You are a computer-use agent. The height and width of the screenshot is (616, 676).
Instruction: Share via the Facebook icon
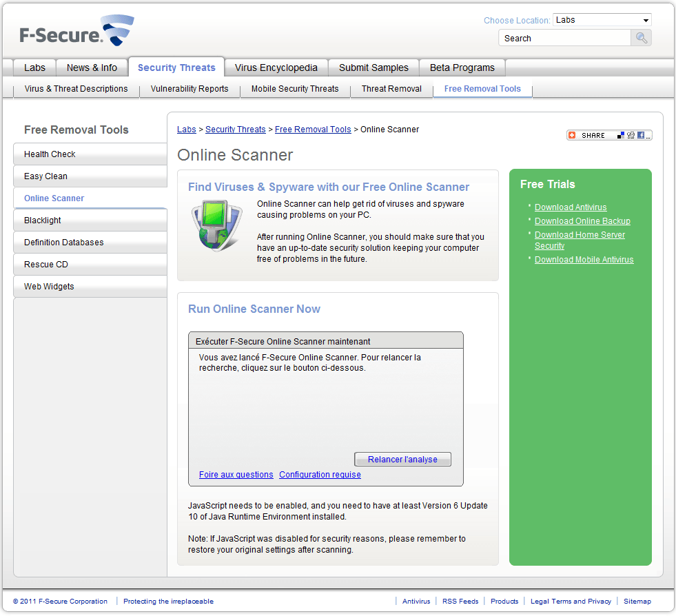(641, 135)
